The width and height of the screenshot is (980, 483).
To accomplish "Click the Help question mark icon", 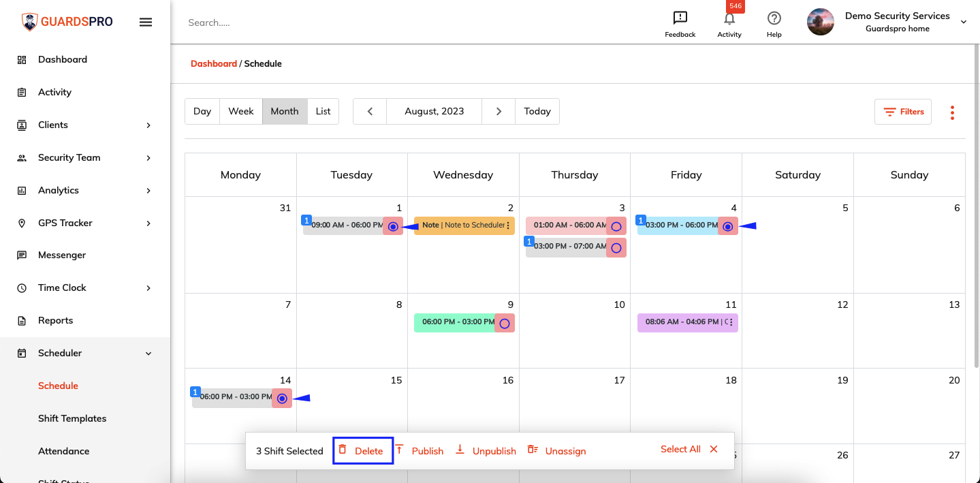I will point(774,17).
